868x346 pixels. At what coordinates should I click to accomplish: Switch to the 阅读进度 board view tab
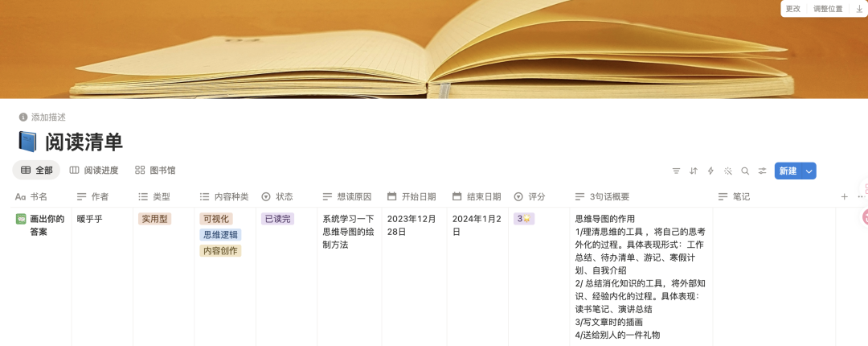coord(94,171)
